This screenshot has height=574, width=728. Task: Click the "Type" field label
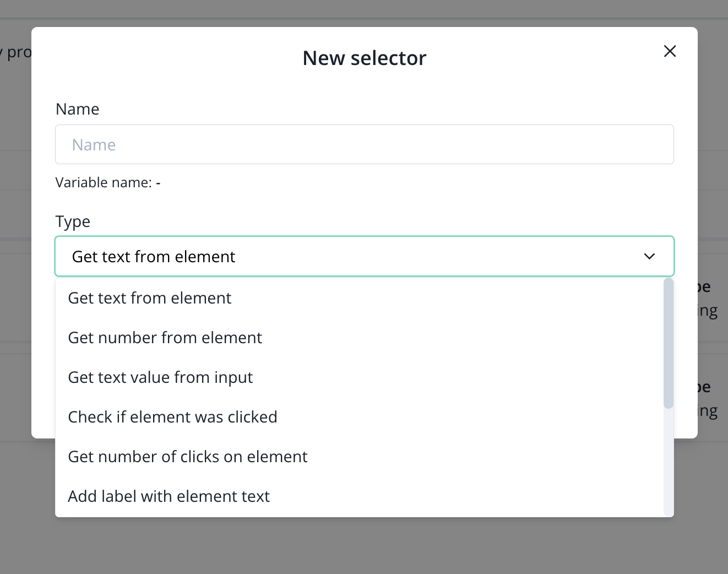(73, 221)
